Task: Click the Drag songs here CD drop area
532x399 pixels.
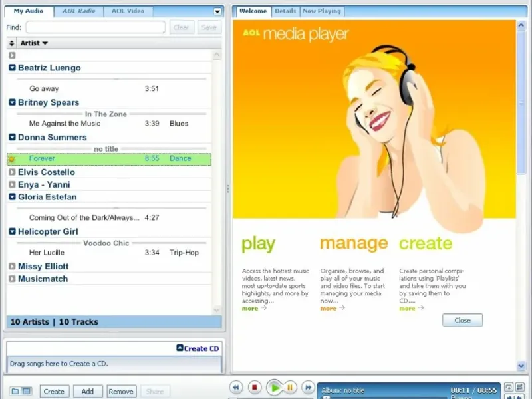Action: click(x=114, y=364)
